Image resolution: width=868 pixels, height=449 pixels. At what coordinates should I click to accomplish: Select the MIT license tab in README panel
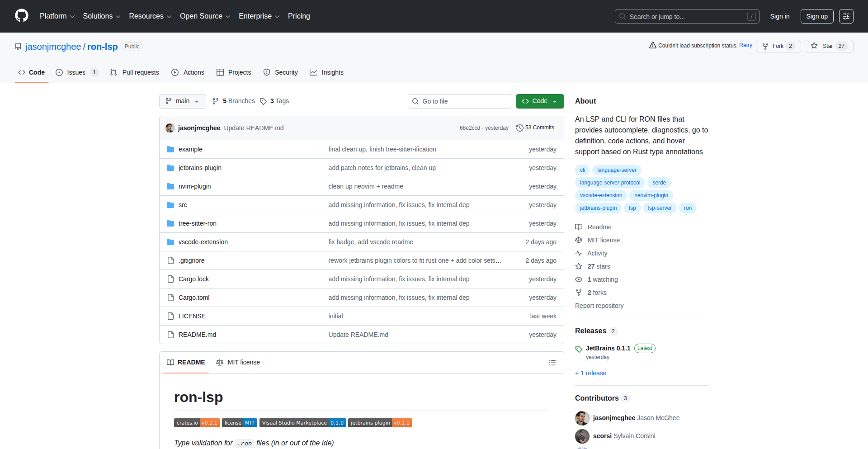tap(238, 363)
